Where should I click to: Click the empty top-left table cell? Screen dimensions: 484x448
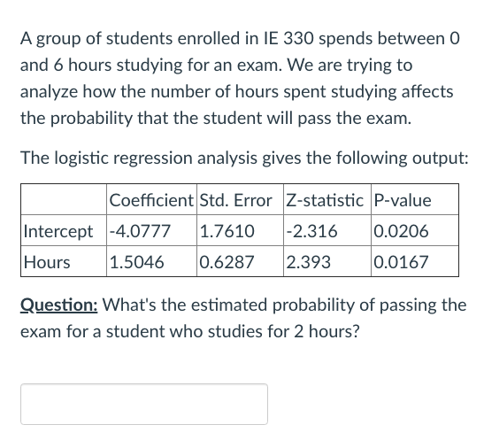[64, 199]
